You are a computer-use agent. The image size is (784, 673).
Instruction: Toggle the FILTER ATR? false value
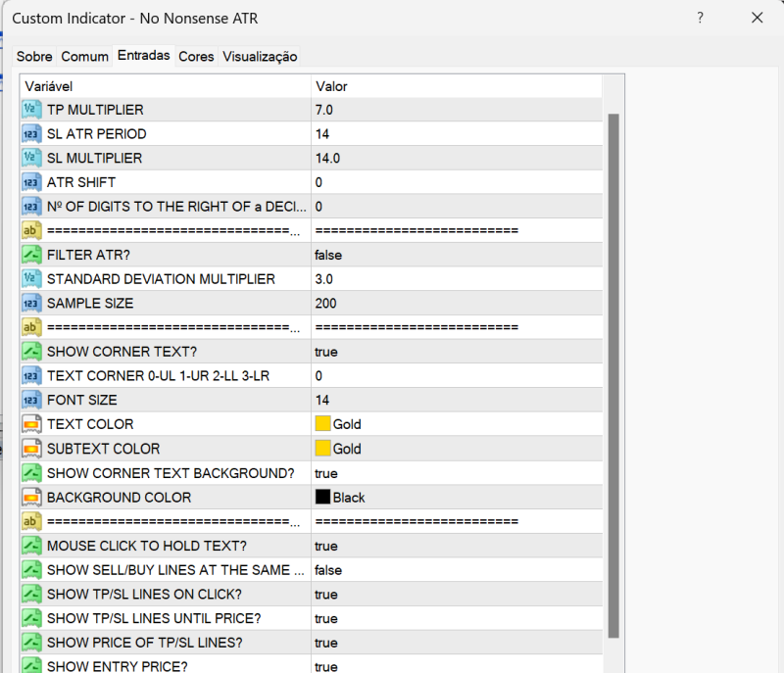coord(328,255)
